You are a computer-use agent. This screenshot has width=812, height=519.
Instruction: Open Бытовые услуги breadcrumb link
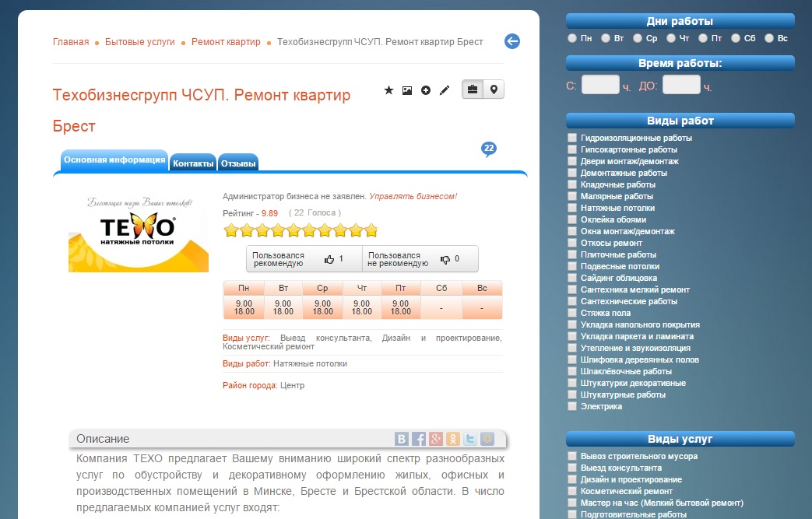140,42
